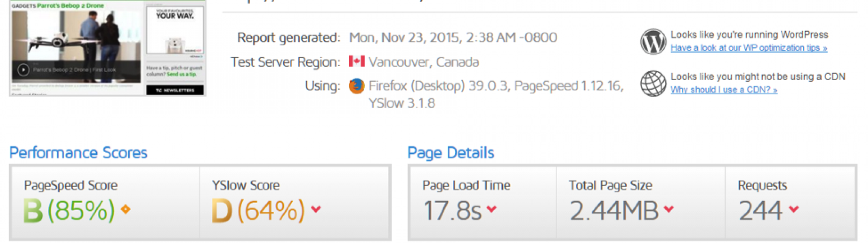This screenshot has height=243, width=868.
Task: Click the play button on the drone video
Action: pyautogui.click(x=24, y=70)
